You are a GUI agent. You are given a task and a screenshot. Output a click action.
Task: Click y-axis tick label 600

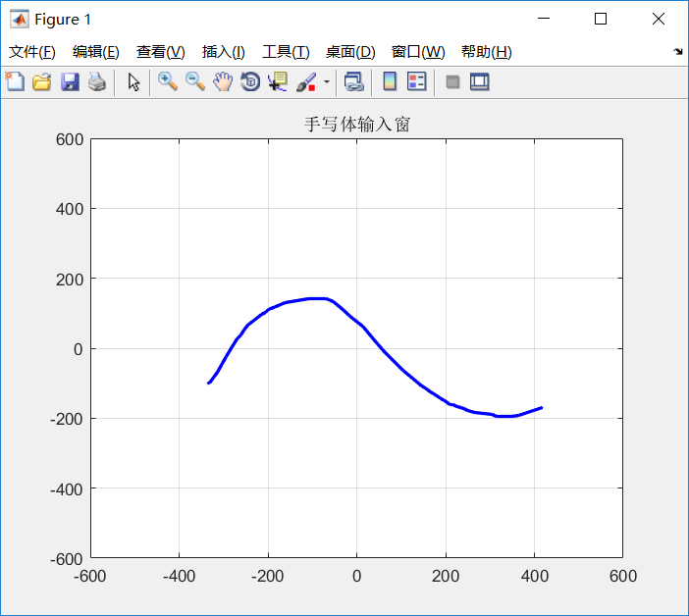pyautogui.click(x=70, y=139)
